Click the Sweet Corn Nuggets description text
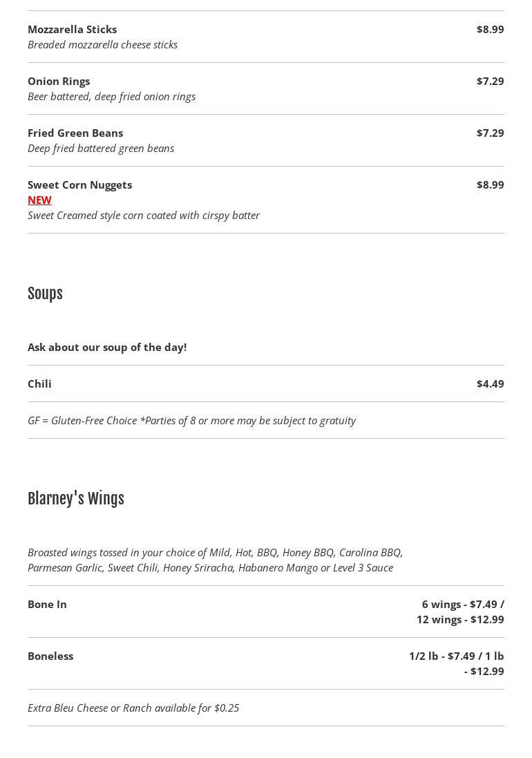 click(144, 215)
